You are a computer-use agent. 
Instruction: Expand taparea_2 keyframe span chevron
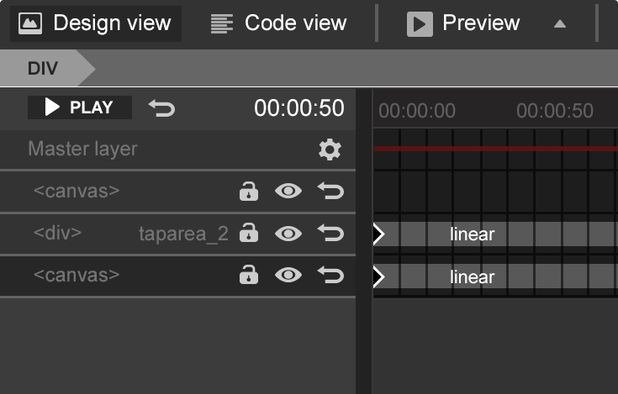pyautogui.click(x=379, y=234)
